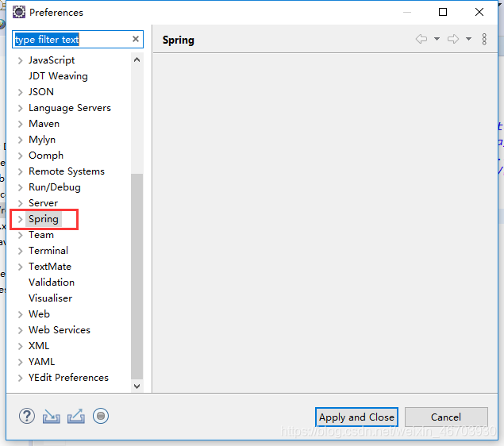Clear the filter text with the X icon
Image resolution: width=504 pixels, height=446 pixels.
[x=136, y=39]
